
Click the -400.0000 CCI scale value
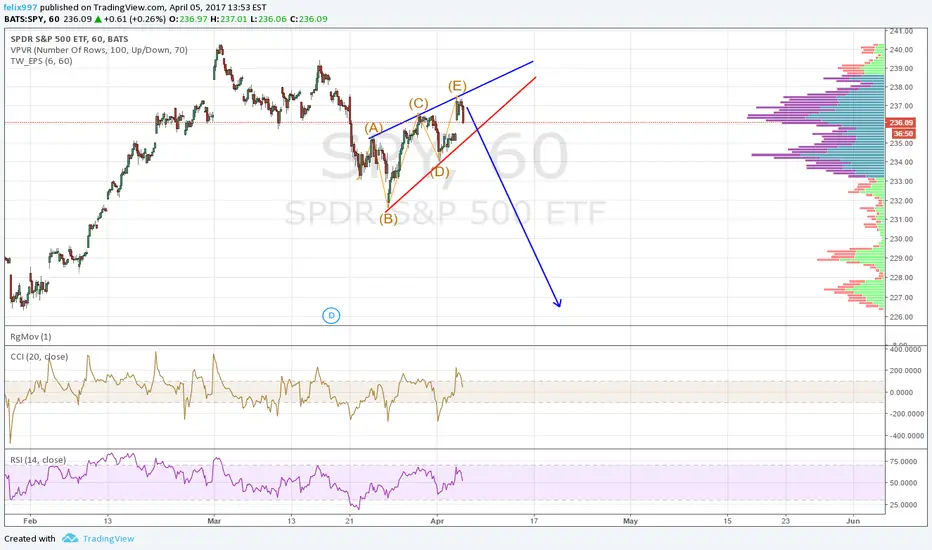tap(905, 436)
